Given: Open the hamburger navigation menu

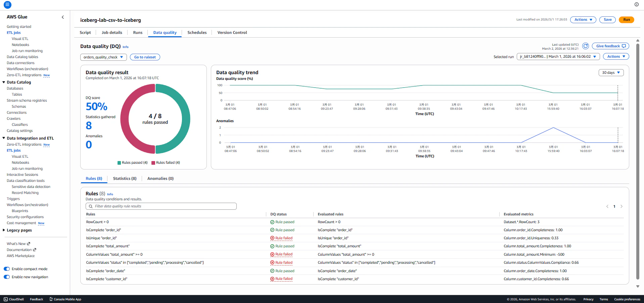Looking at the screenshot, I should 7,5.
